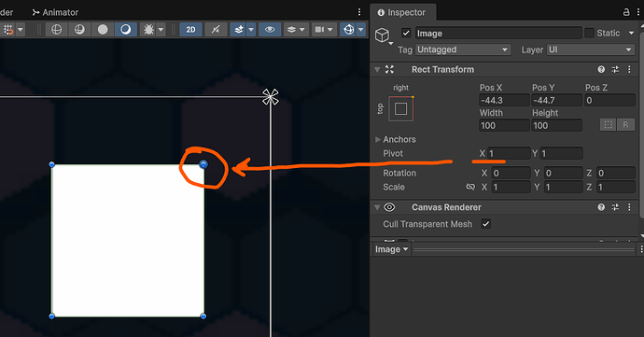Screen dimensions: 644x337
Task: Open Rect Transform help reference icon
Action: coord(601,69)
